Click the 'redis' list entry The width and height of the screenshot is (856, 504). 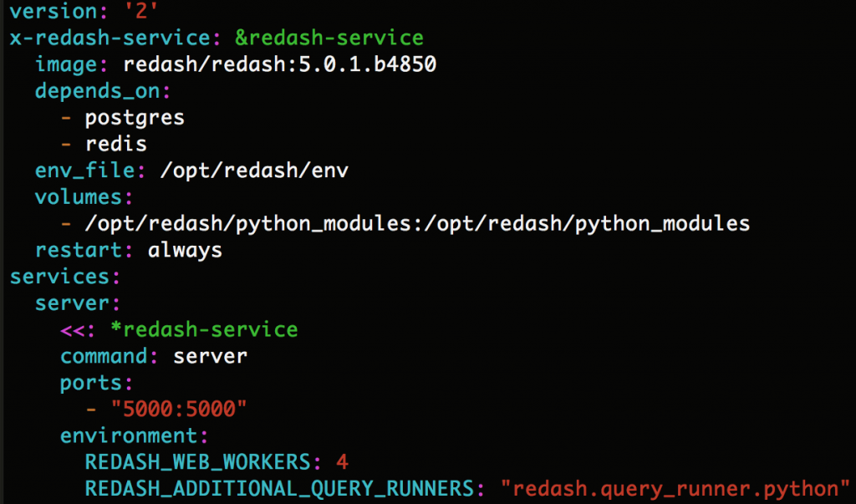pyautogui.click(x=115, y=144)
